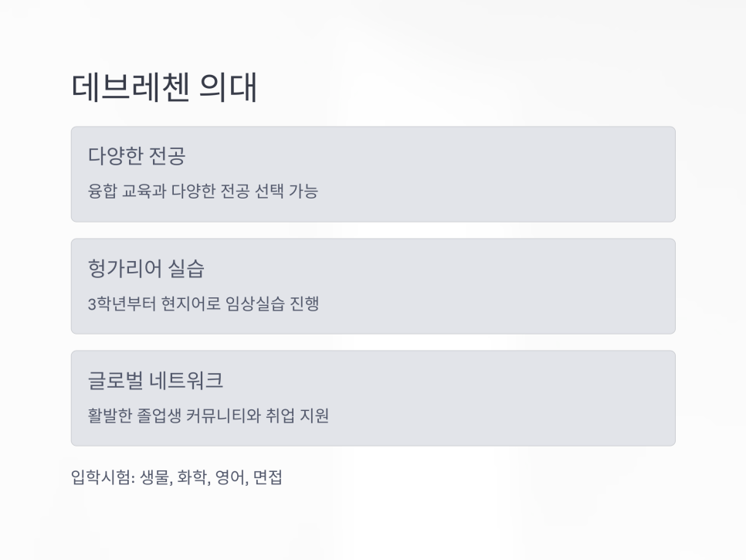Select the 글로벌 네트워크 card heading
Viewport: 746px width, 560px height.
pos(156,380)
